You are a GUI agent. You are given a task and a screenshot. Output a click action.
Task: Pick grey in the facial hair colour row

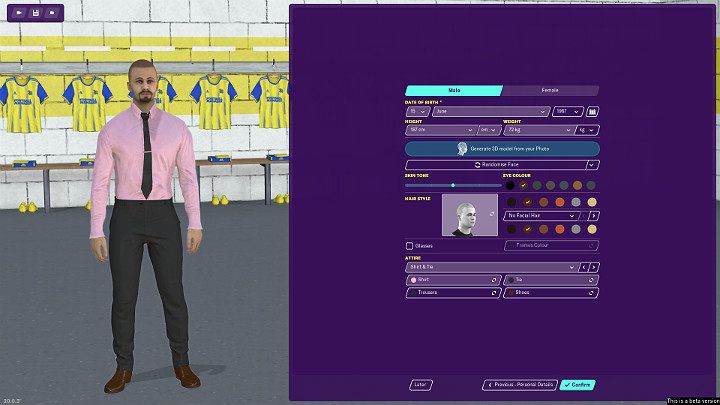576,229
